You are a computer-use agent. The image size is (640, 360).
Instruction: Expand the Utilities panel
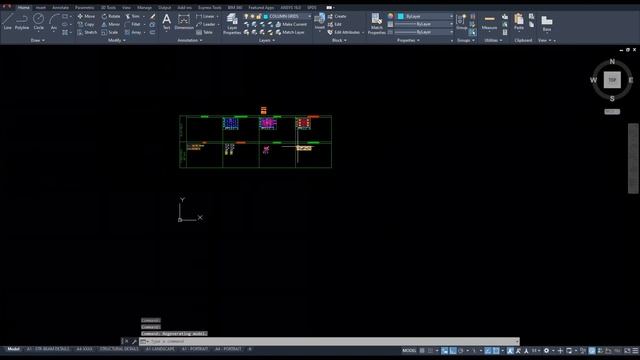(493, 40)
